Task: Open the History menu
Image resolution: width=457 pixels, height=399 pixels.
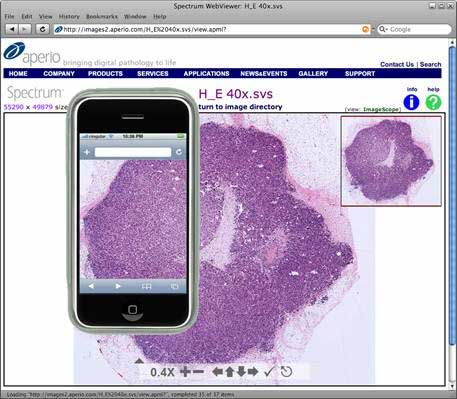Action: click(69, 16)
